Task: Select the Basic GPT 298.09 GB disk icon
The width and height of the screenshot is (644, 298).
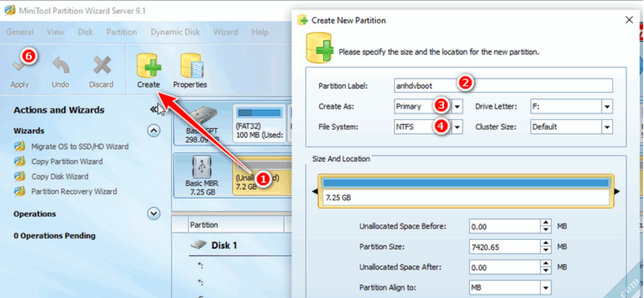Action: click(x=202, y=115)
